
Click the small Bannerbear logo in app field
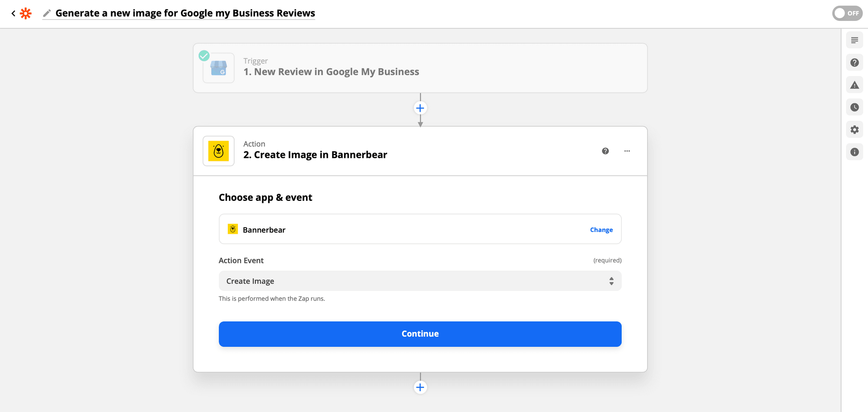coord(233,229)
